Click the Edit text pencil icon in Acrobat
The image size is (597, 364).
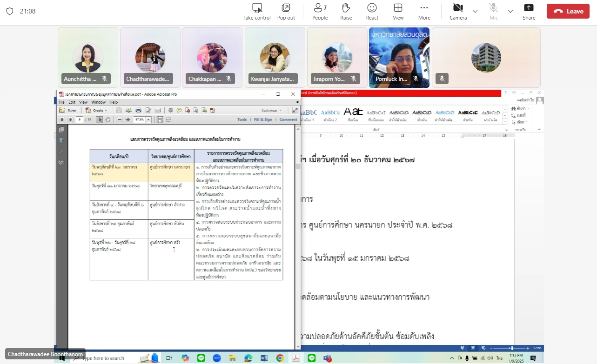point(148,110)
